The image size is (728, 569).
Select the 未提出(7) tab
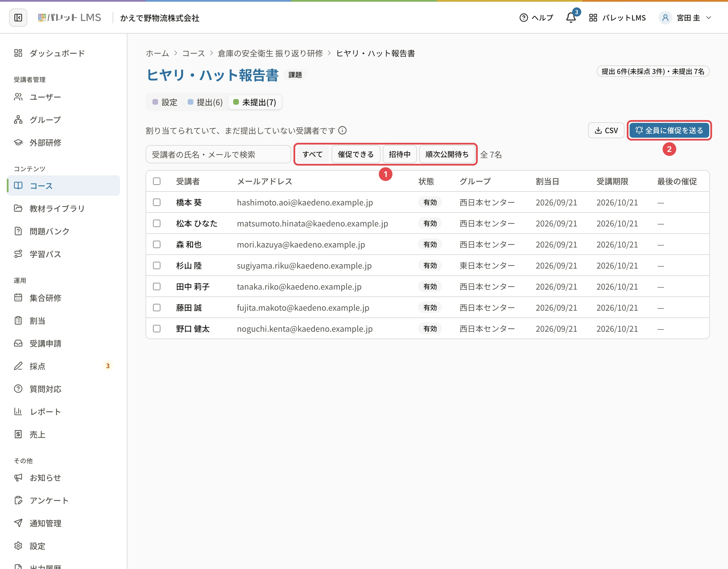(255, 102)
